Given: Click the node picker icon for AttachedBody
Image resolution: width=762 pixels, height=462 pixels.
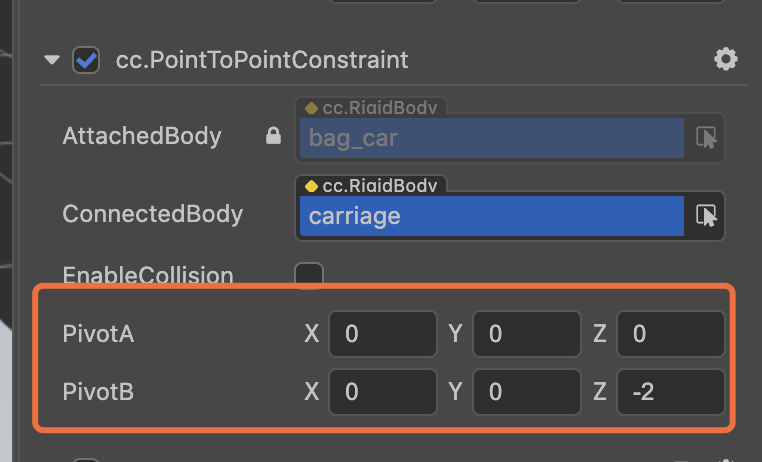Looking at the screenshot, I should [x=707, y=138].
